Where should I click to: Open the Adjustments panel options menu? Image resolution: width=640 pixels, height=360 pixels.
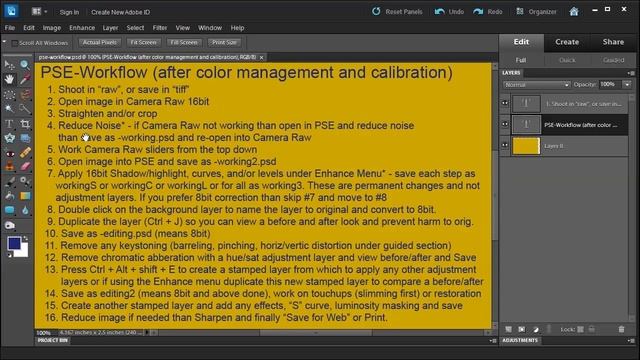(x=631, y=340)
